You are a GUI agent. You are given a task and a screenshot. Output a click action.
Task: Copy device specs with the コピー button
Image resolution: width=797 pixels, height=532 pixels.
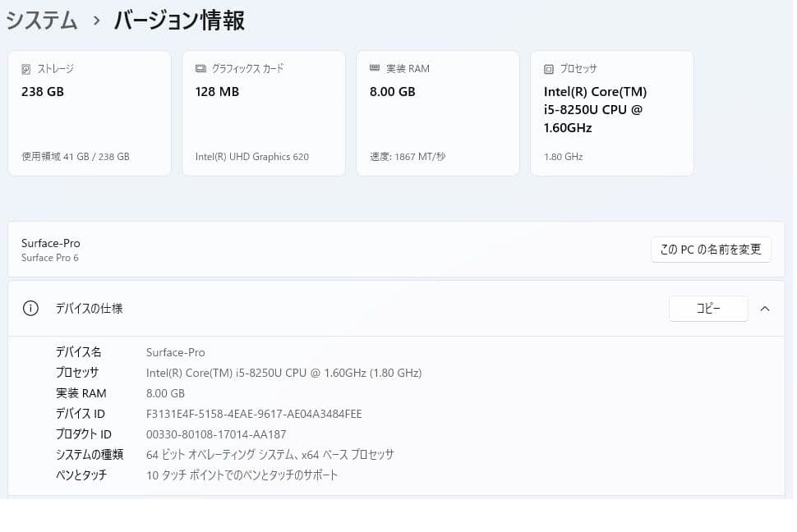click(707, 308)
